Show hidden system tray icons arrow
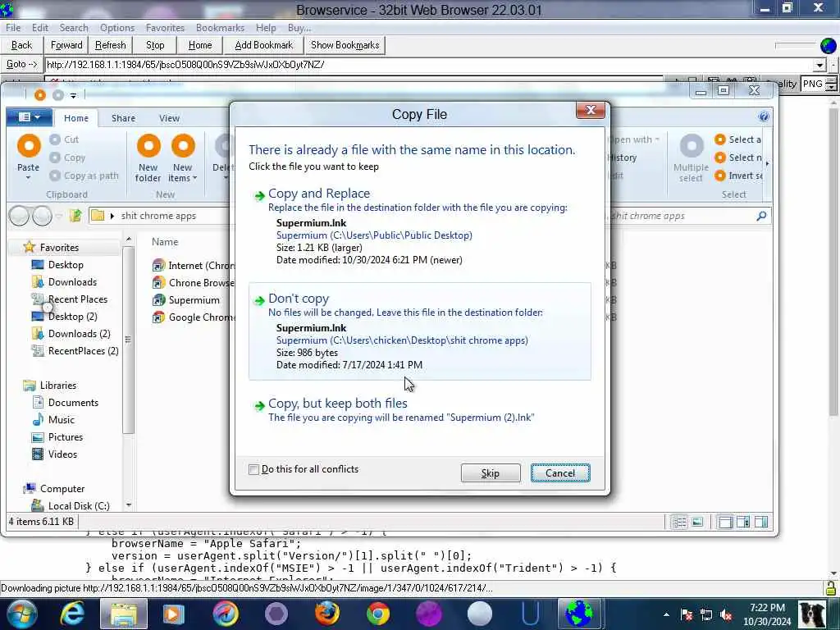 [x=666, y=615]
